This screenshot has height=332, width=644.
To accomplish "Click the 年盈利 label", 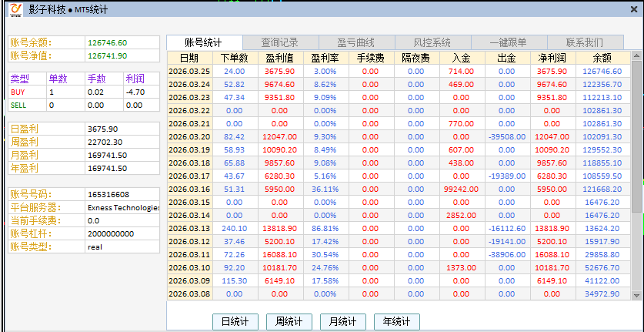I will coord(24,168).
